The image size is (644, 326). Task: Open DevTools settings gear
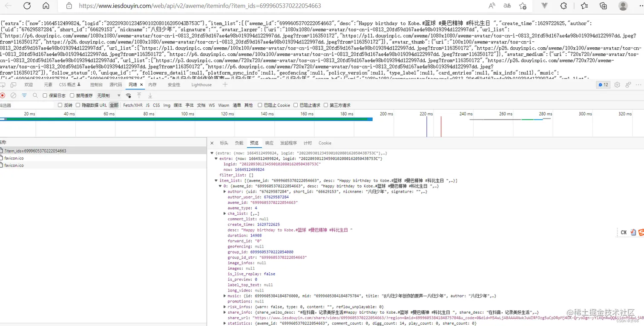tap(617, 85)
